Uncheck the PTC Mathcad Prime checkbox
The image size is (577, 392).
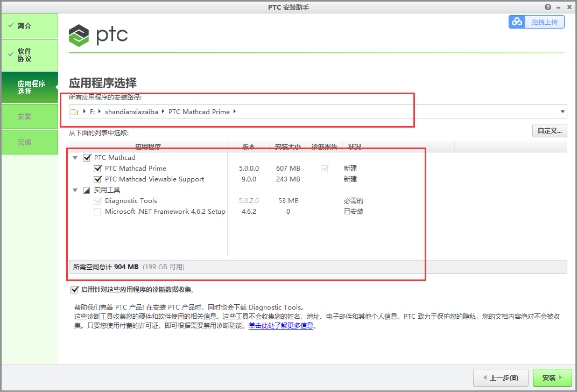(98, 169)
